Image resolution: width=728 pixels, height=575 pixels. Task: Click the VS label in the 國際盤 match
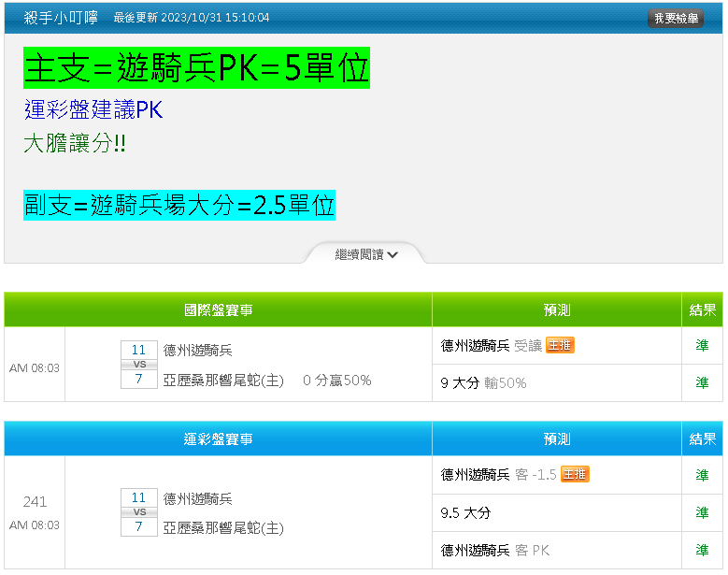[139, 364]
